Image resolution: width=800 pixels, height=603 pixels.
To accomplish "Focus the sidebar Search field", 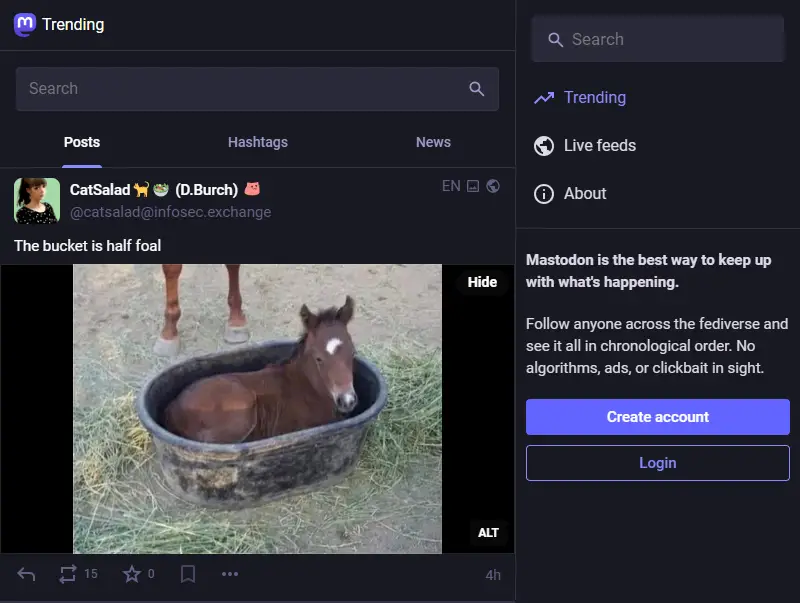I will (658, 39).
